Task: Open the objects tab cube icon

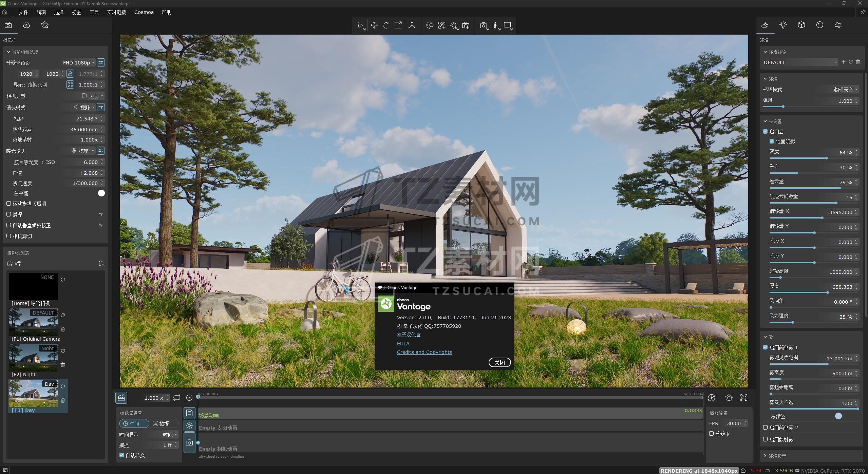Action: [801, 25]
